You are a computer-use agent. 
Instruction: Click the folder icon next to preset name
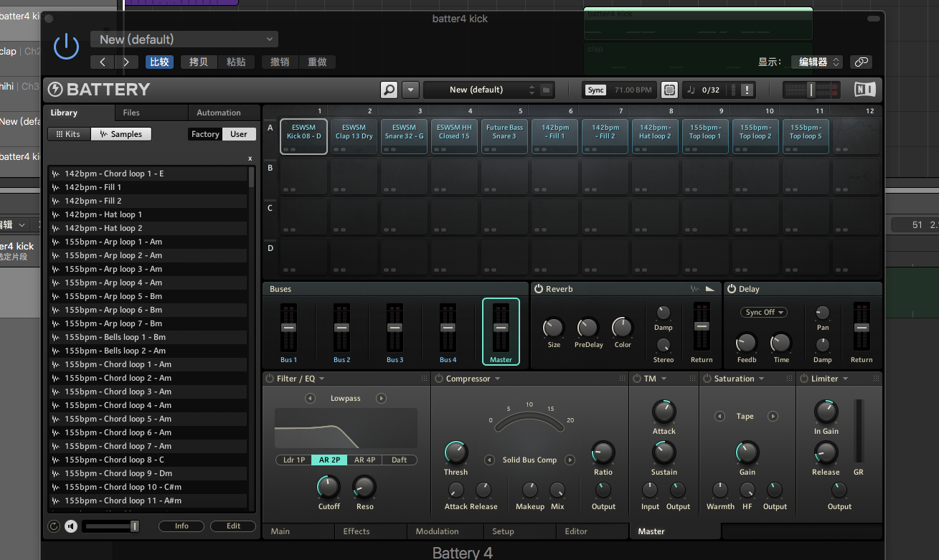point(546,90)
